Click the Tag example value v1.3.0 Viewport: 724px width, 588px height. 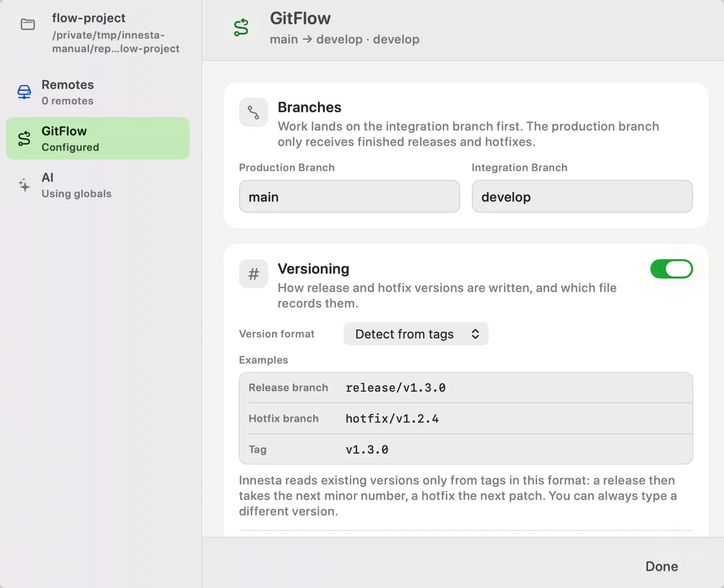coord(367,450)
